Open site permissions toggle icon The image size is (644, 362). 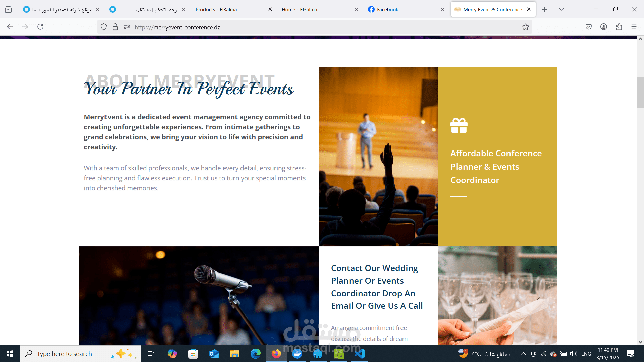pyautogui.click(x=127, y=27)
